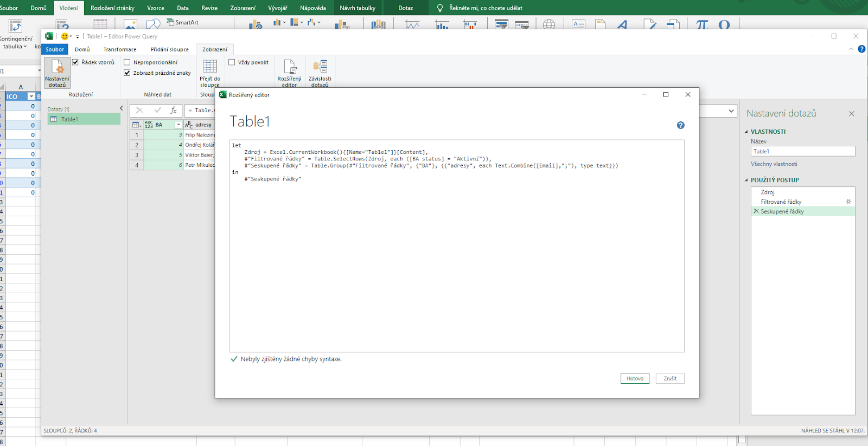The image size is (868, 446).
Task: Close the Nastavení dotazů pane
Action: (x=852, y=113)
